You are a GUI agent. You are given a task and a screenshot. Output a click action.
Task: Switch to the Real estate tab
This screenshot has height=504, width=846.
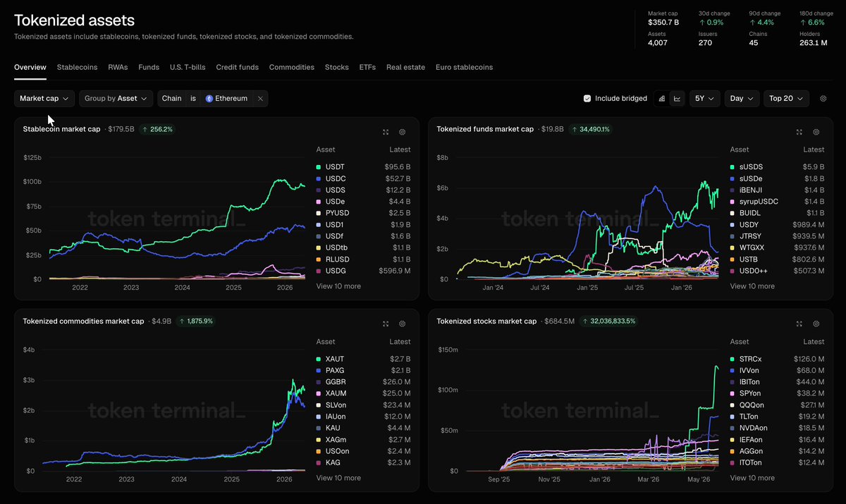pos(405,67)
